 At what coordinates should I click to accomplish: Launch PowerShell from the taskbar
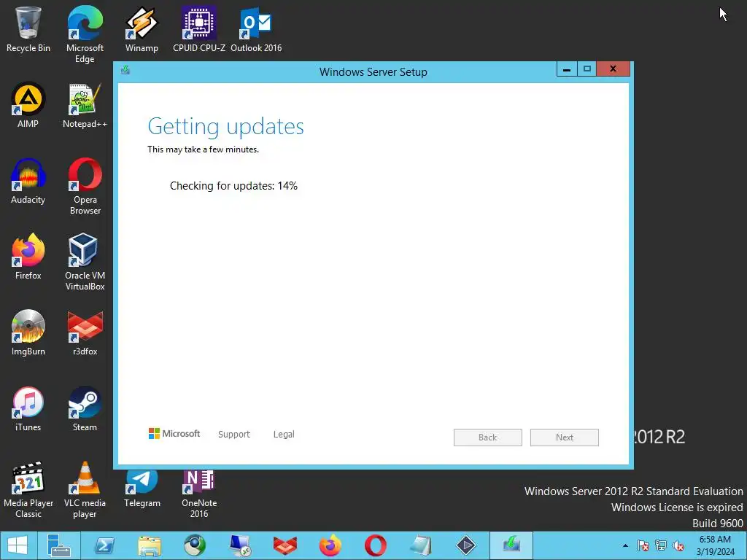click(104, 545)
